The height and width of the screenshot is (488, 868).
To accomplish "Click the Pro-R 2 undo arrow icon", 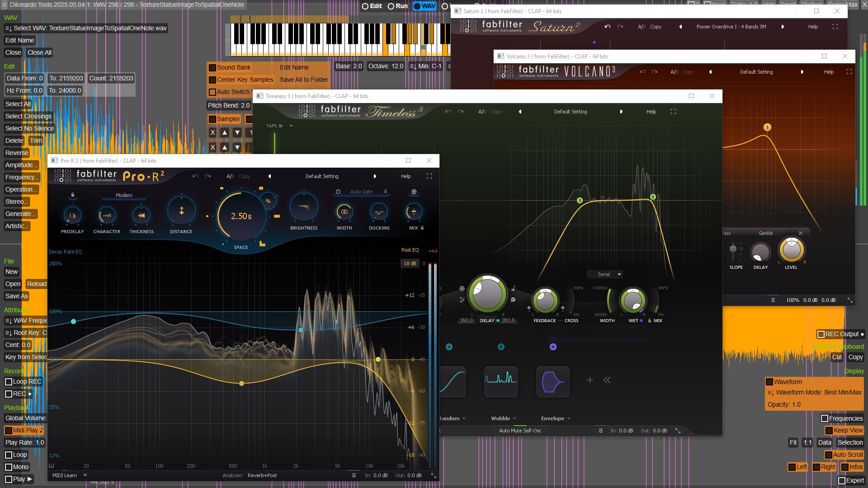I will click(x=195, y=176).
